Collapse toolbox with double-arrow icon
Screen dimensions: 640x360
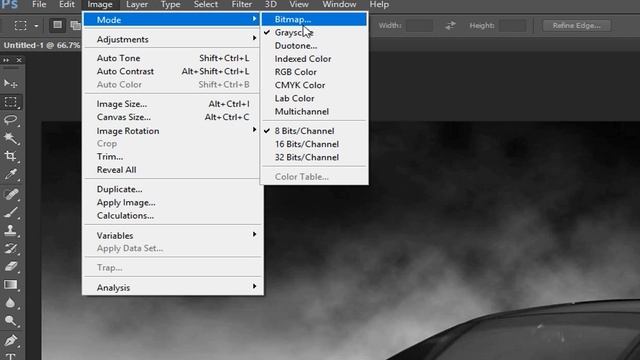[6, 60]
